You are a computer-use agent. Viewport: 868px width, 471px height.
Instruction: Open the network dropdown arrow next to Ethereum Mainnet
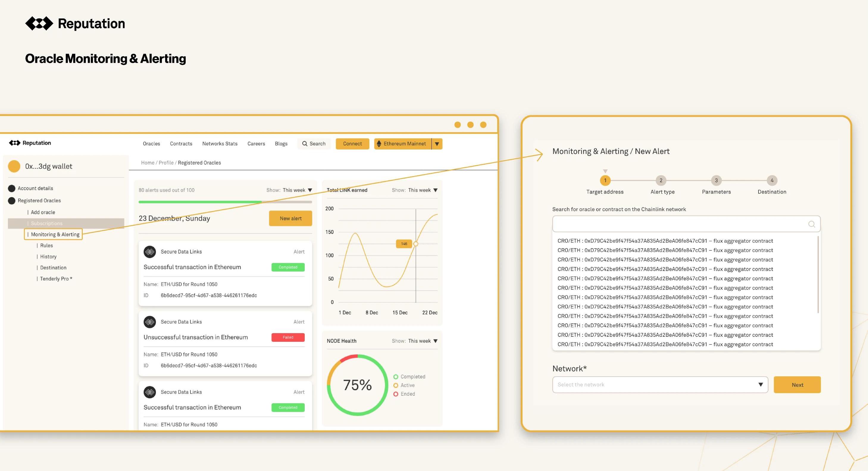point(437,144)
